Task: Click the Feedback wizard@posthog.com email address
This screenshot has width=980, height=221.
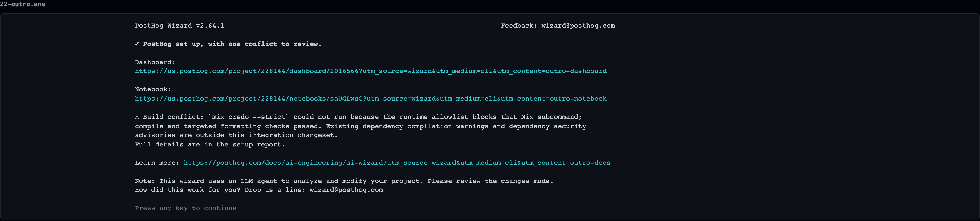Action: 578,26
